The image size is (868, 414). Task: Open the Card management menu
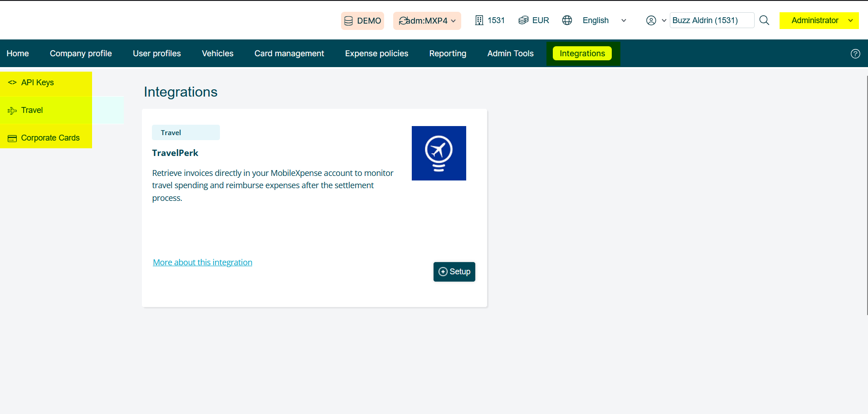pyautogui.click(x=289, y=54)
